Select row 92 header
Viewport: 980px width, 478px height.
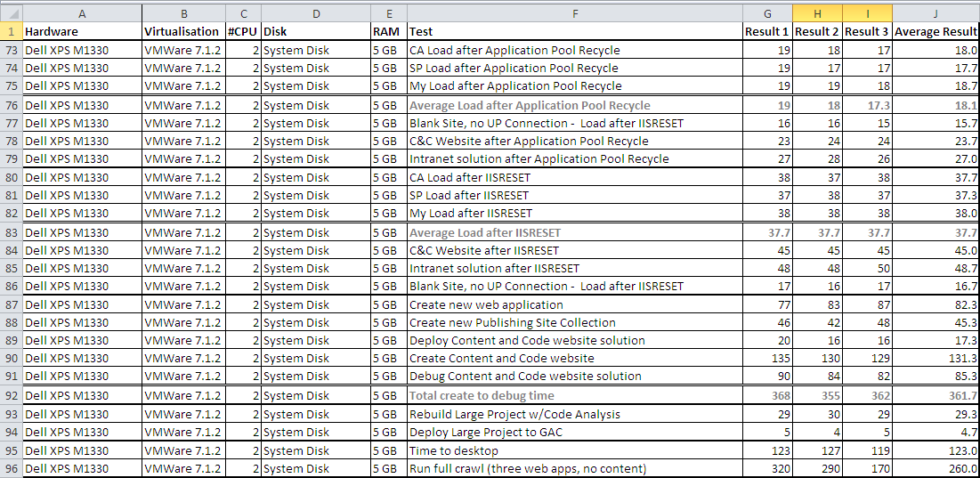click(x=12, y=395)
